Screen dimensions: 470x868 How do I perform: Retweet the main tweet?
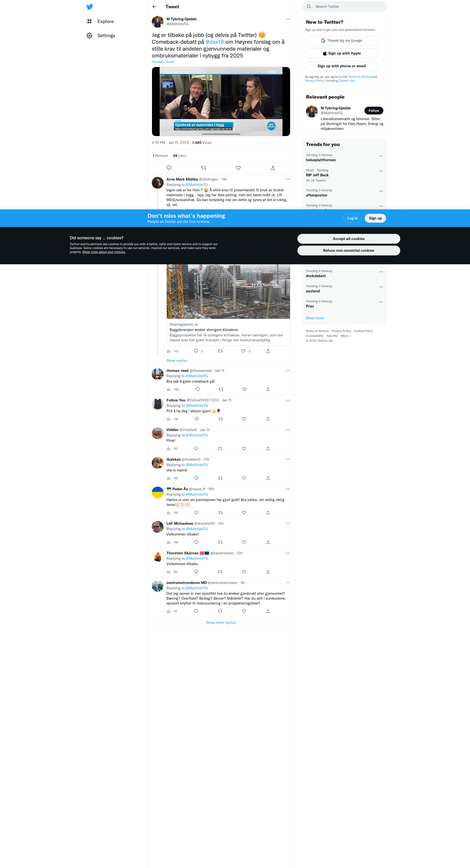(x=204, y=168)
